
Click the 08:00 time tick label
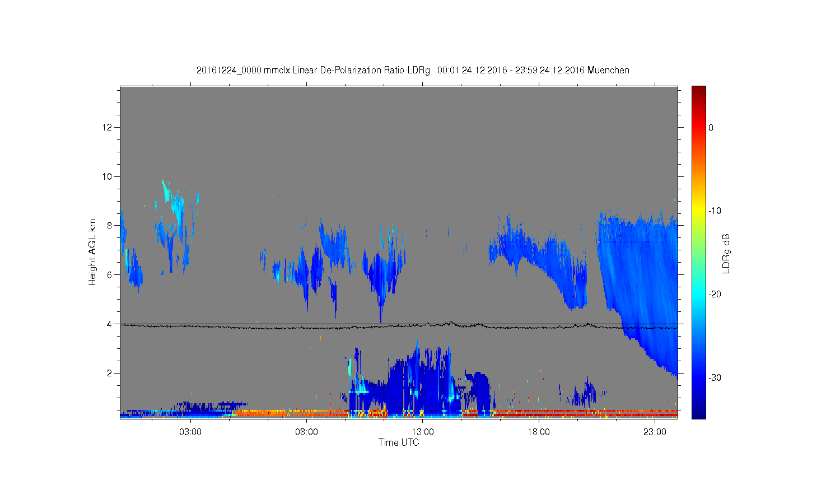click(x=307, y=432)
